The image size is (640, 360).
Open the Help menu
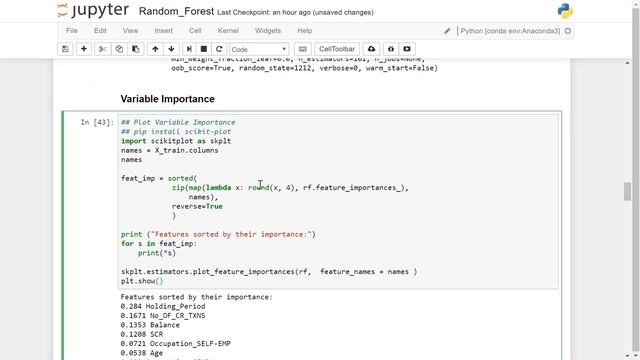click(x=304, y=31)
